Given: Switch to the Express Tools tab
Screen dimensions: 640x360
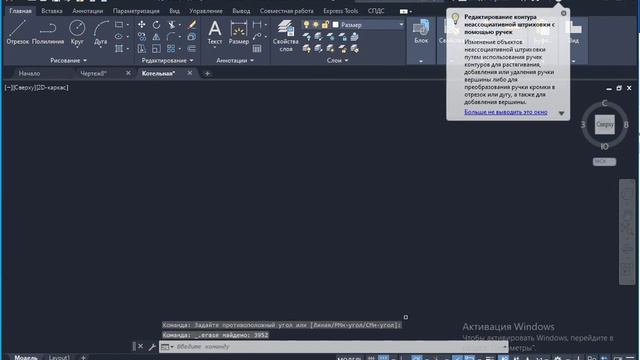Looking at the screenshot, I should coord(340,11).
